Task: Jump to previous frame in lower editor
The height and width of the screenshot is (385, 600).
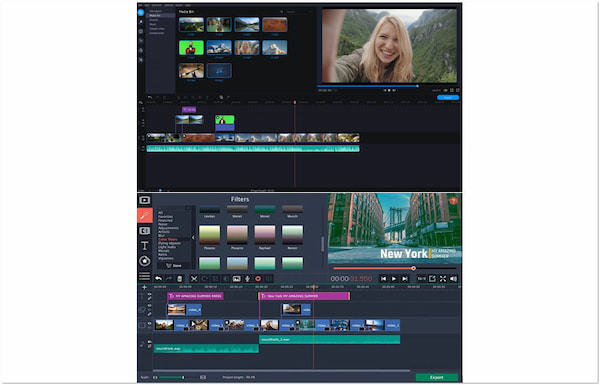Action: click(383, 279)
